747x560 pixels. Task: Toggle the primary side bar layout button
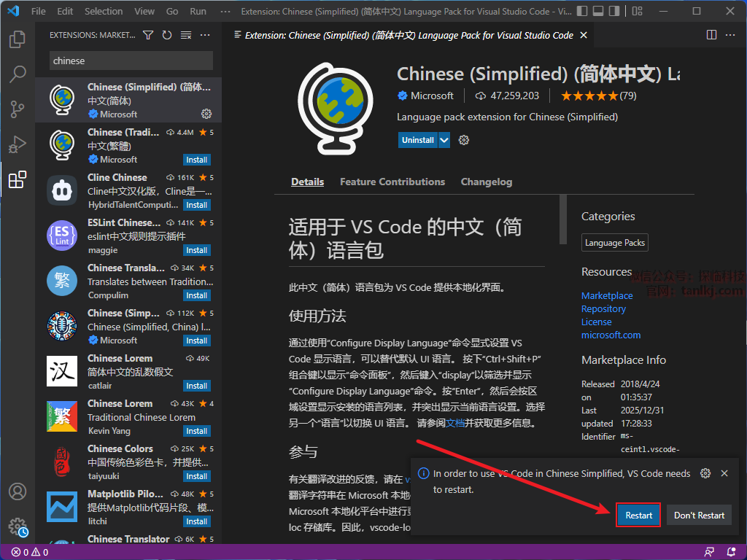click(581, 12)
